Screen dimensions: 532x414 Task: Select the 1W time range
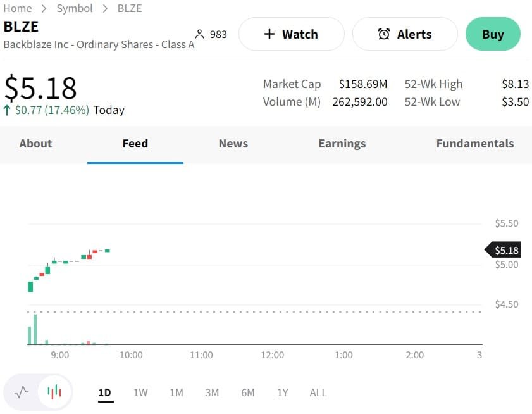click(140, 392)
